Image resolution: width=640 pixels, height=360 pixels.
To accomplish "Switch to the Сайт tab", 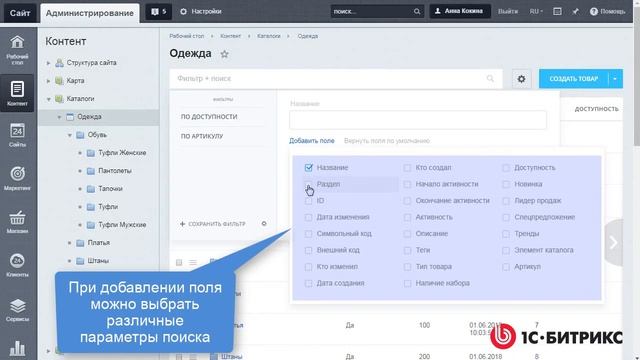I will (20, 13).
